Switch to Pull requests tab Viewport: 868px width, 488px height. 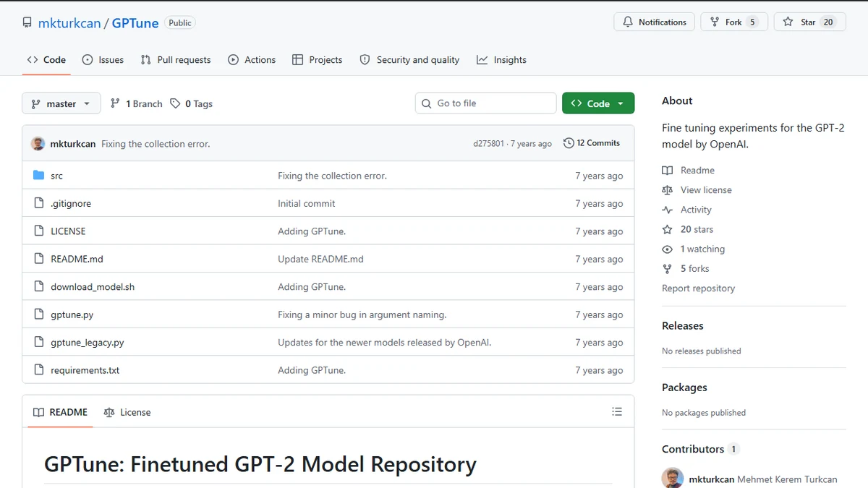pyautogui.click(x=176, y=60)
